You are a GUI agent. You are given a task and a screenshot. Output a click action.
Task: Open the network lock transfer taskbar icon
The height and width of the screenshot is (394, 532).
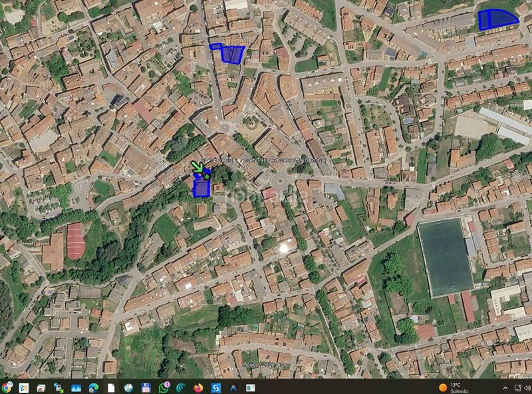point(59,387)
